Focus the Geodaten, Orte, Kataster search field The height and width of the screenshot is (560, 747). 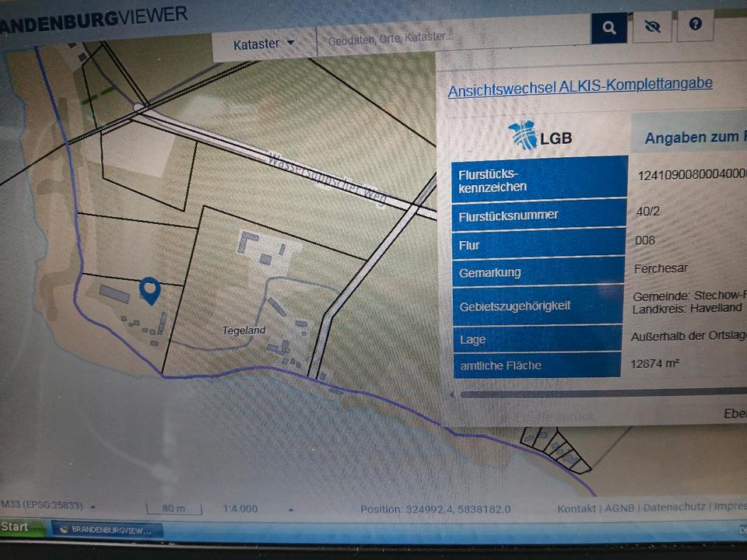point(451,37)
